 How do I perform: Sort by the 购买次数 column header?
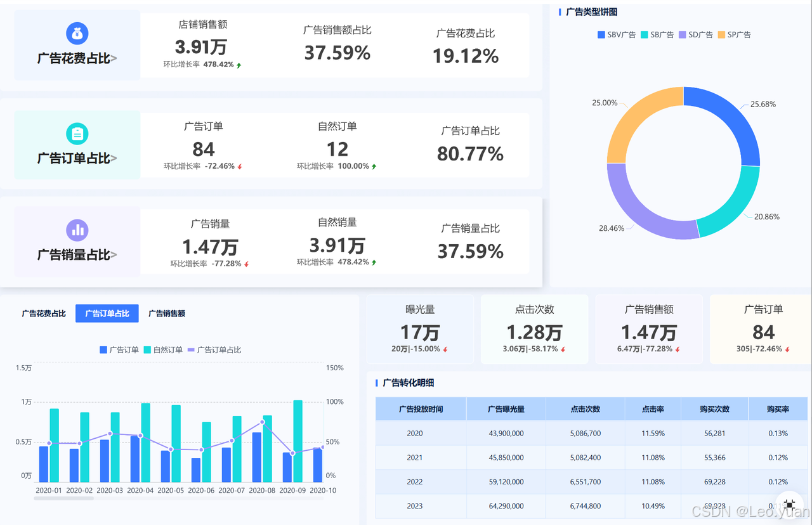715,409
